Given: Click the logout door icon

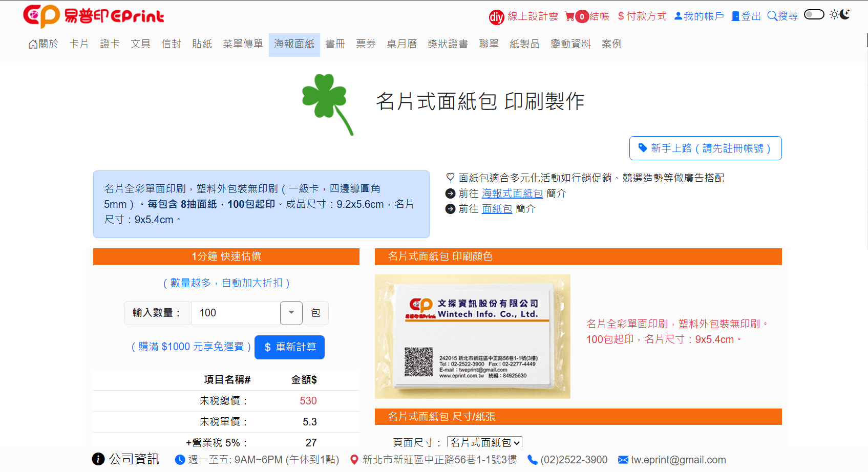Looking at the screenshot, I should tap(735, 16).
